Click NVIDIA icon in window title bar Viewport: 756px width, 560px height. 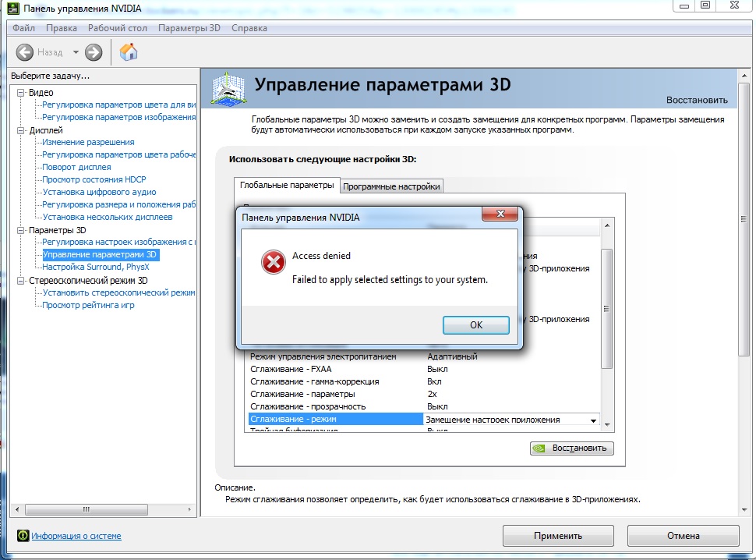(x=13, y=9)
